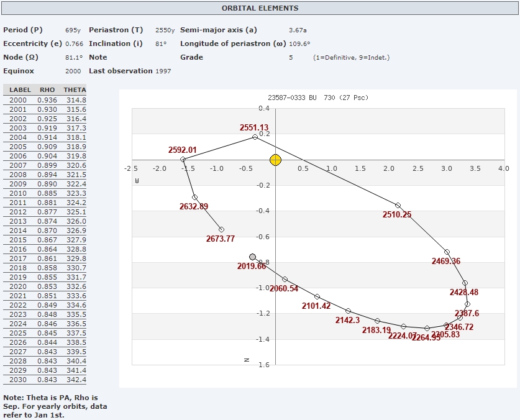The image size is (520, 420).
Task: Click the orbit point at 2469.36
Action: click(x=447, y=252)
